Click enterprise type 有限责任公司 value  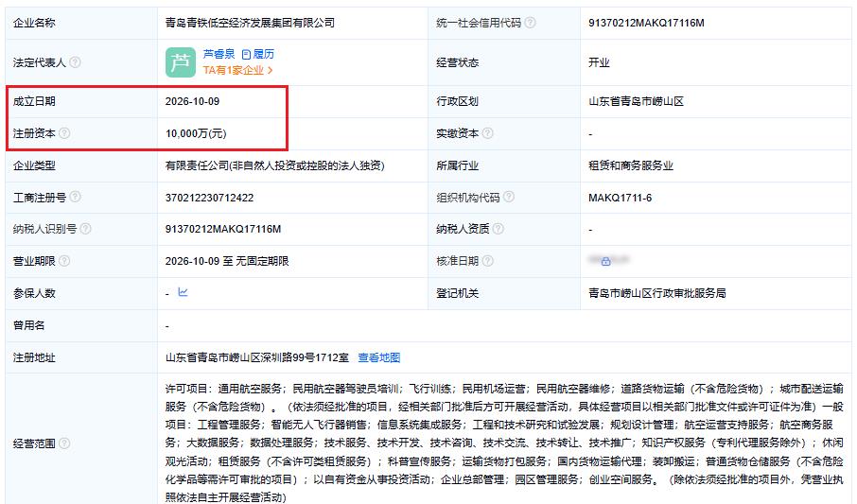tap(275, 165)
